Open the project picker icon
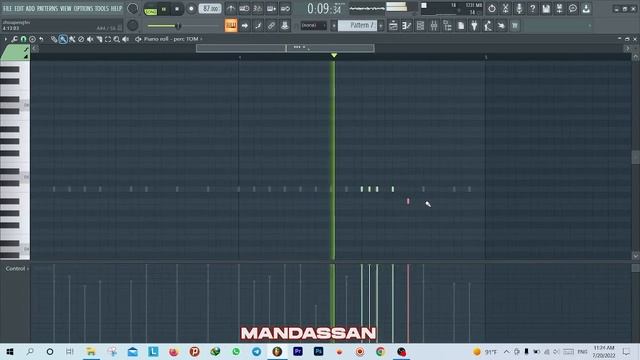The image size is (640, 360). click(461, 26)
